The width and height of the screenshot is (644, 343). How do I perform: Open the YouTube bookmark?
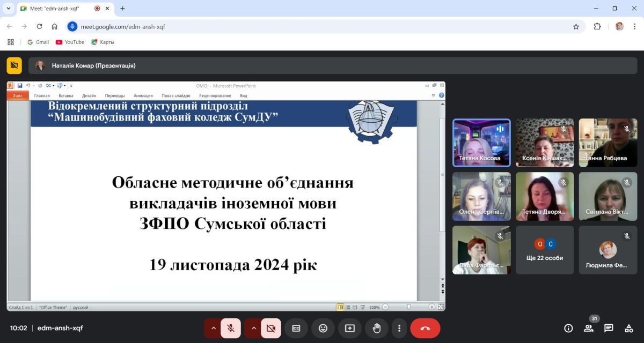coord(70,42)
